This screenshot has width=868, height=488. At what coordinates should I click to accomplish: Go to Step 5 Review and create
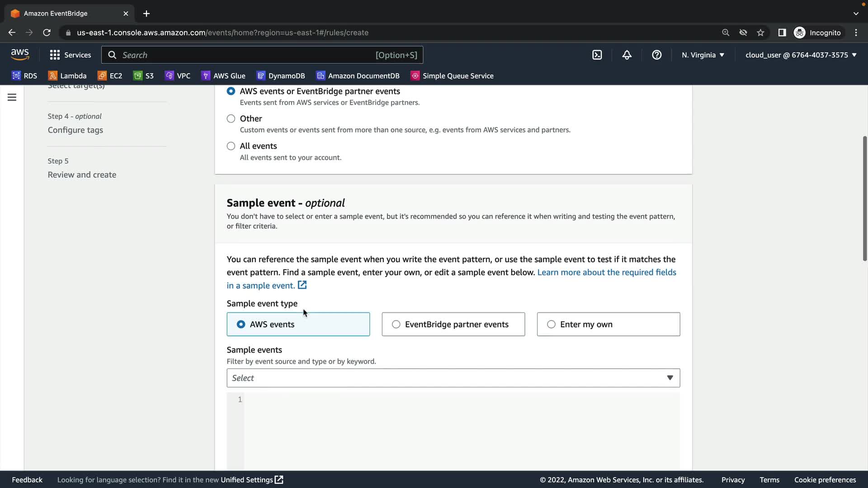click(x=82, y=175)
